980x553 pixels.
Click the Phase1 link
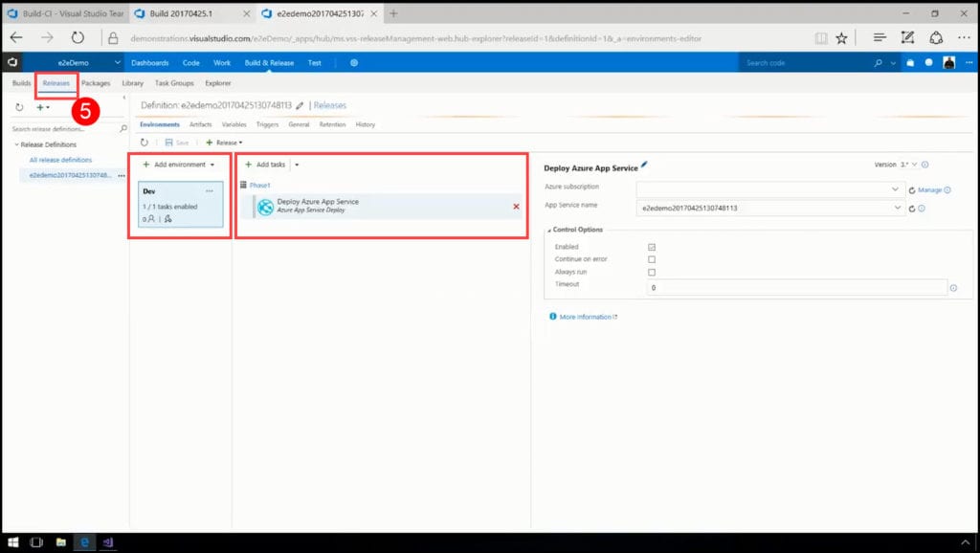pyautogui.click(x=260, y=186)
